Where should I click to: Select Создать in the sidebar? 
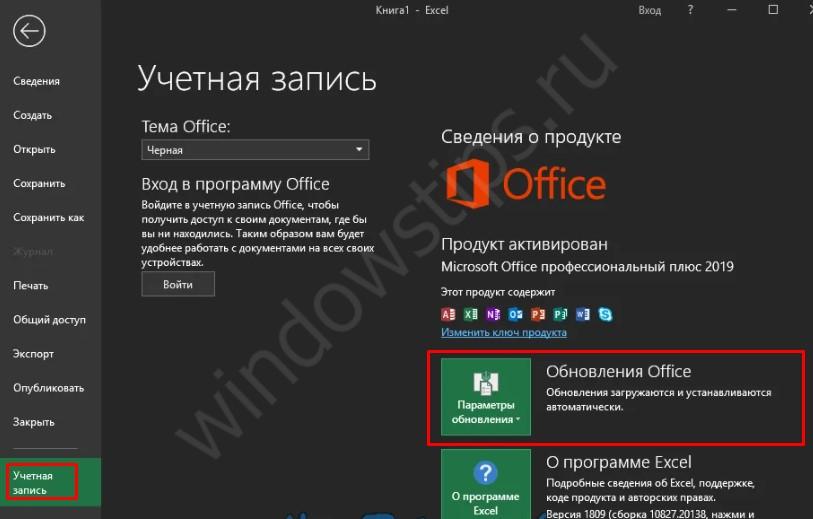point(33,115)
